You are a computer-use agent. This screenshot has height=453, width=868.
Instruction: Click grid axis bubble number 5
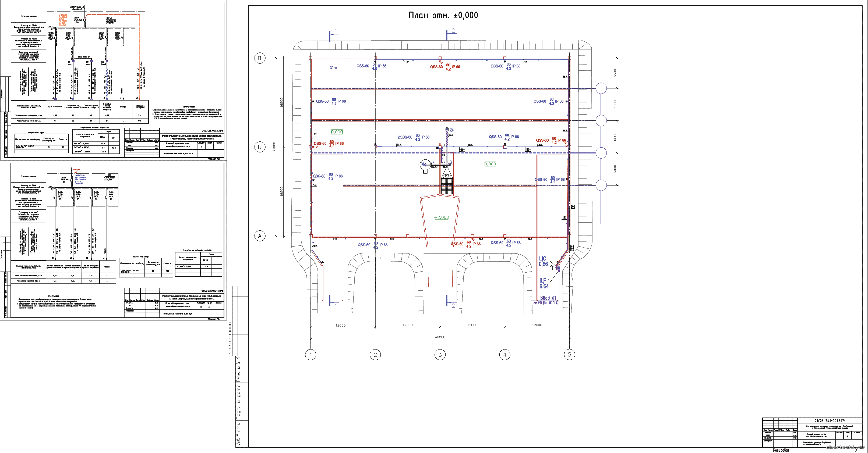point(569,355)
